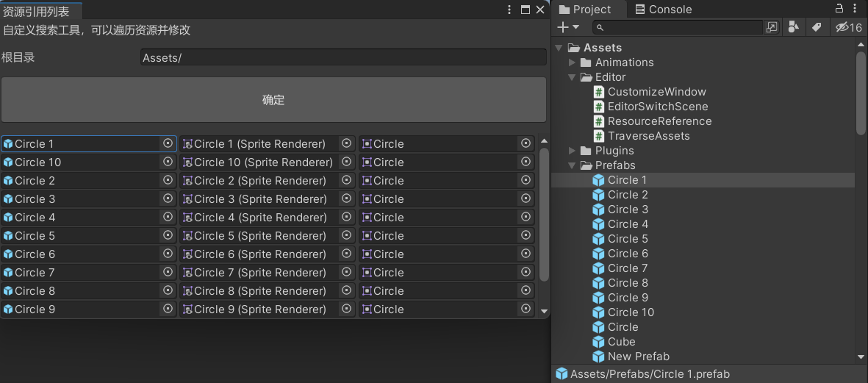868x383 pixels.
Task: Open the picker for the Circle sprite field in the Circle 9 row
Action: [x=526, y=309]
